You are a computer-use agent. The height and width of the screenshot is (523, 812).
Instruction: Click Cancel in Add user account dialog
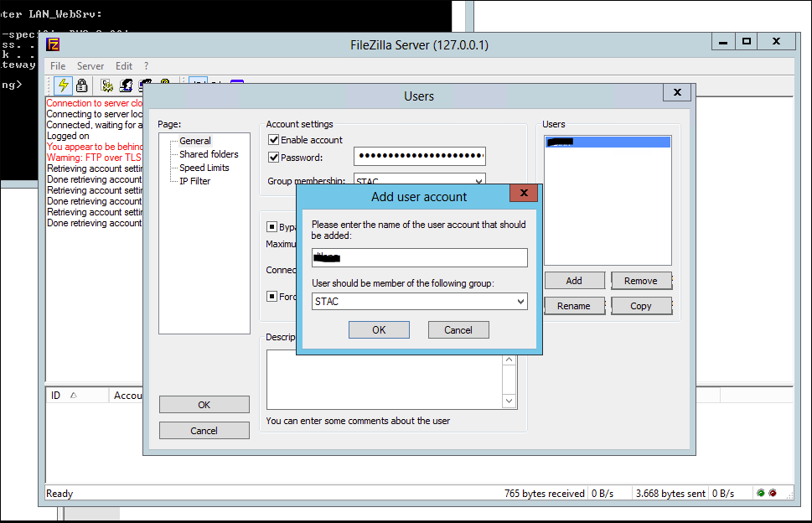pos(458,330)
